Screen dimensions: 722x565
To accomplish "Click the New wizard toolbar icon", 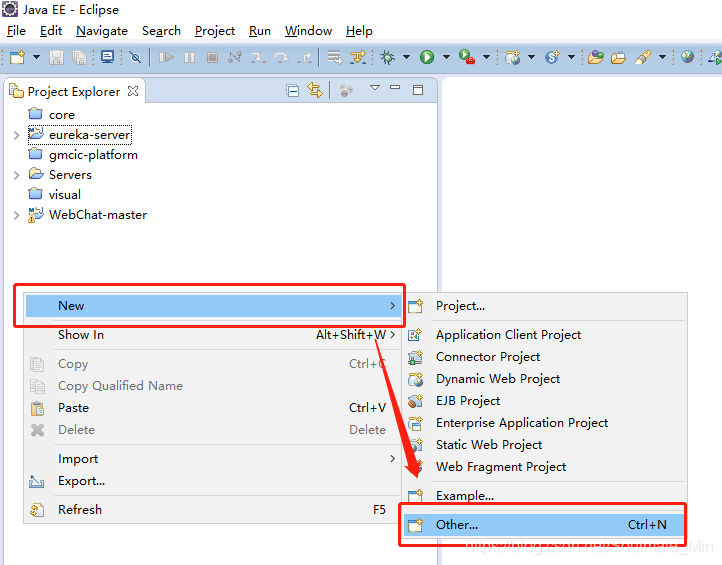I will [17, 57].
